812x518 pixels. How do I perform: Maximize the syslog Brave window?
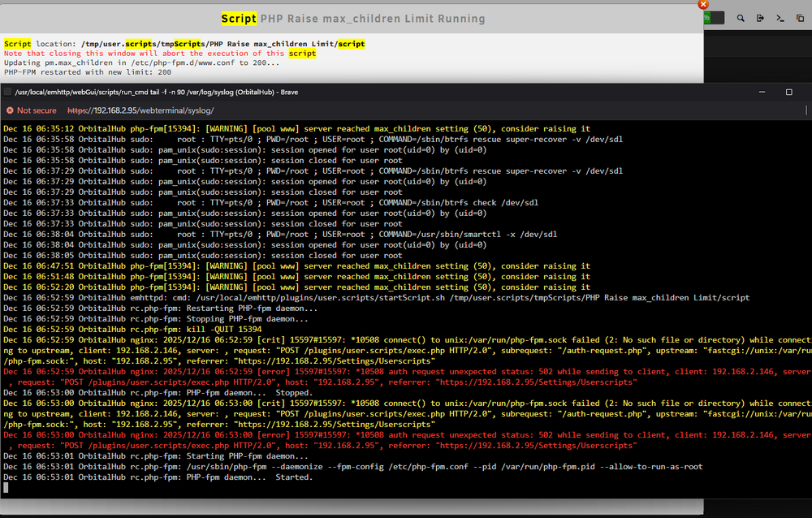[x=788, y=93]
